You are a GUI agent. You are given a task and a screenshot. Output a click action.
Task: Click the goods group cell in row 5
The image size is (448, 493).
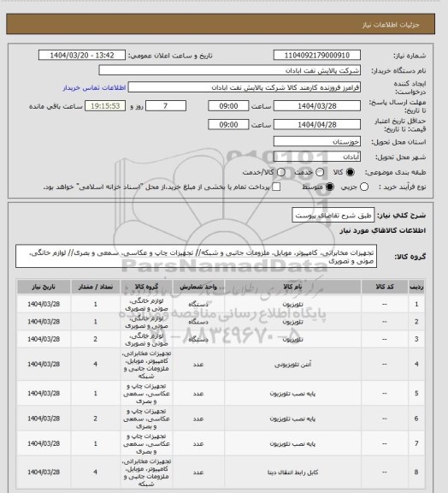pyautogui.click(x=146, y=394)
